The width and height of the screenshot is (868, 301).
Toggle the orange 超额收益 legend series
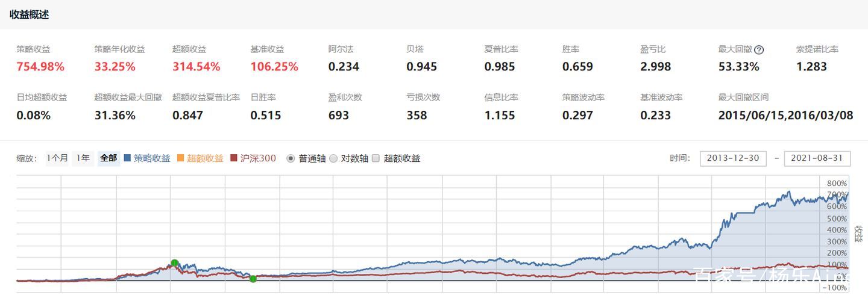[200, 158]
